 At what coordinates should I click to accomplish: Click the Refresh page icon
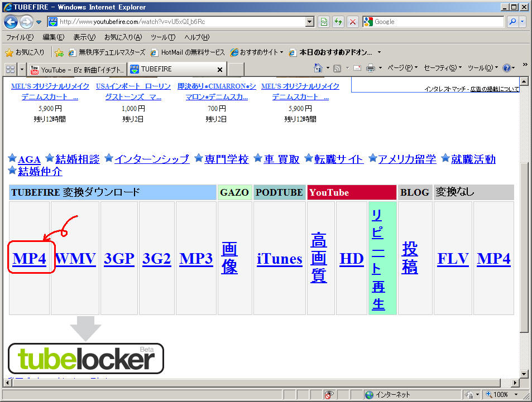click(338, 22)
